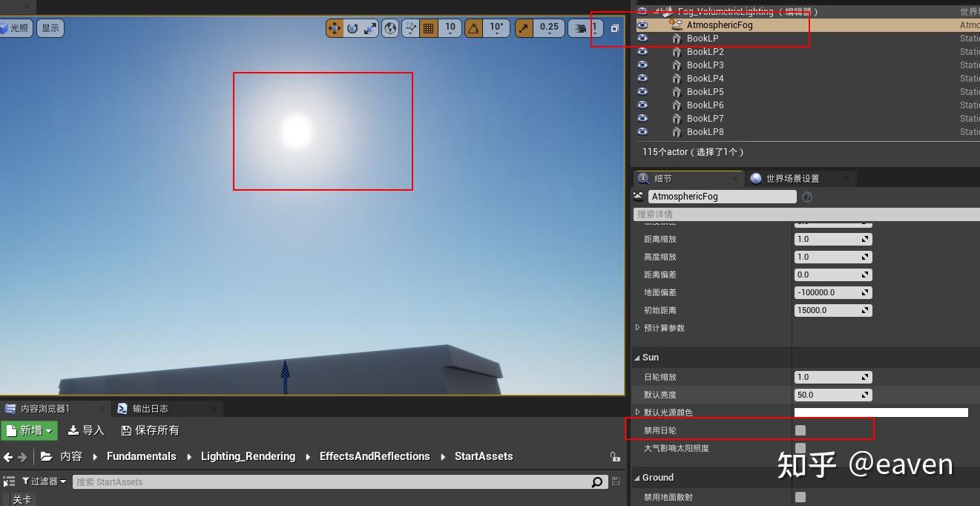Enable the 禁用日轮 checkbox

800,430
